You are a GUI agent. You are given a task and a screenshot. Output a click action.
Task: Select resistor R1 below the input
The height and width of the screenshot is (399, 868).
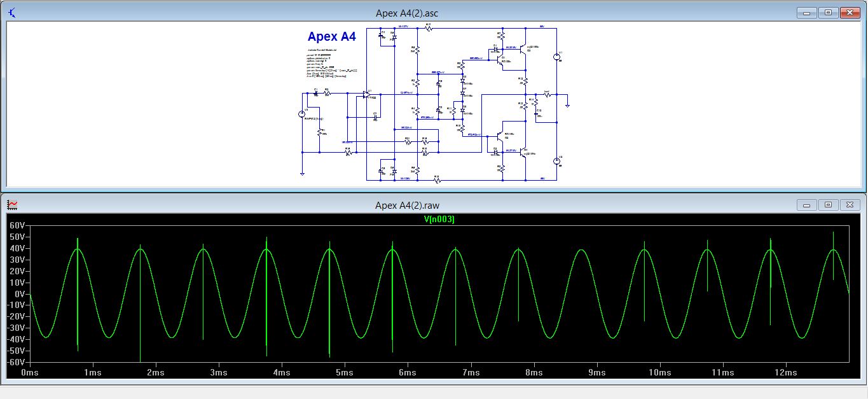click(320, 132)
